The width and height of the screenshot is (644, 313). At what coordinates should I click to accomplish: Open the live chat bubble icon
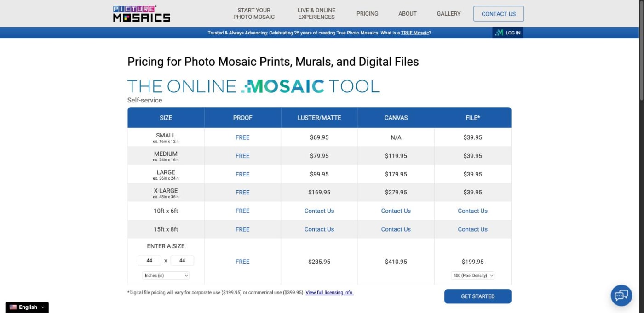621,295
